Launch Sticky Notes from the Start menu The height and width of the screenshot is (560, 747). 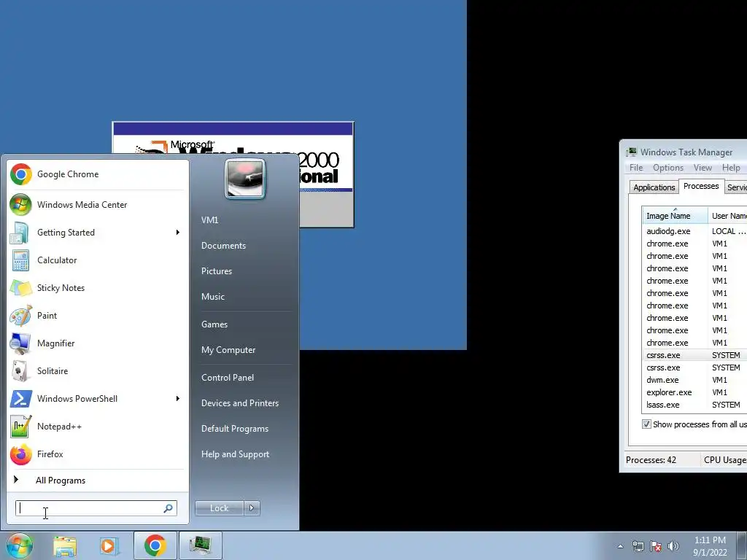tap(97, 287)
